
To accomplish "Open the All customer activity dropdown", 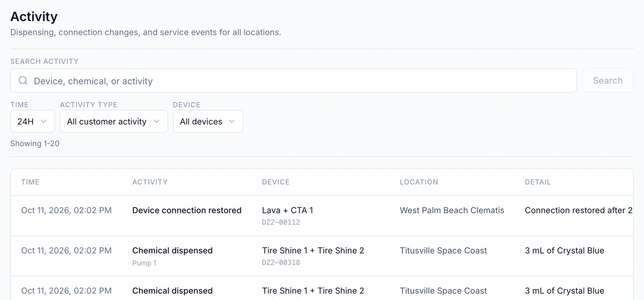I will (114, 121).
